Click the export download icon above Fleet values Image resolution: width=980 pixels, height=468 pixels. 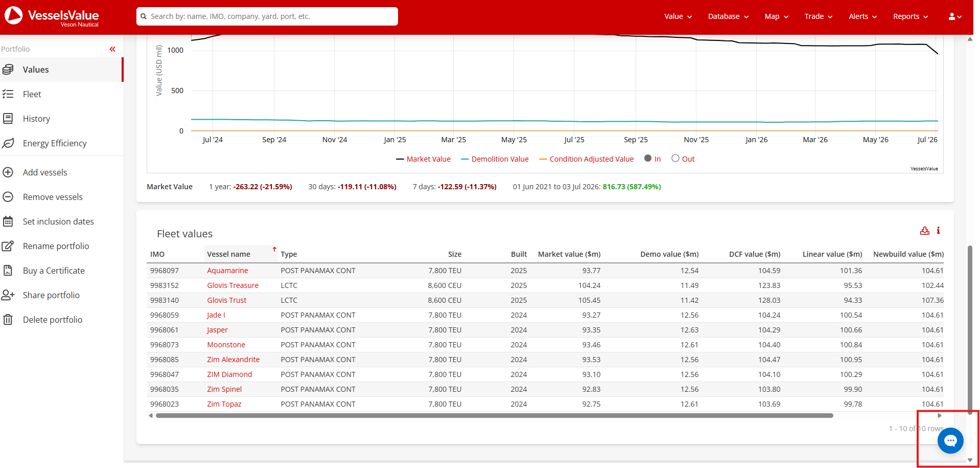click(x=925, y=231)
